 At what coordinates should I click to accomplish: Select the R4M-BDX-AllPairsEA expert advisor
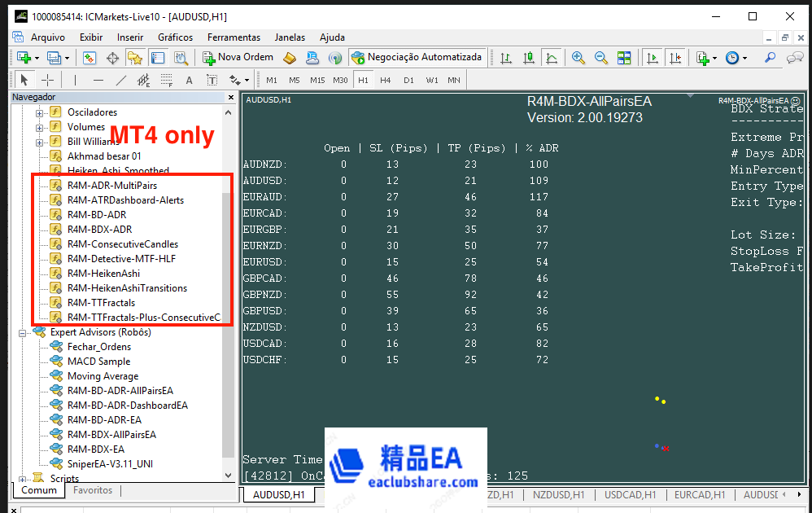pos(111,434)
